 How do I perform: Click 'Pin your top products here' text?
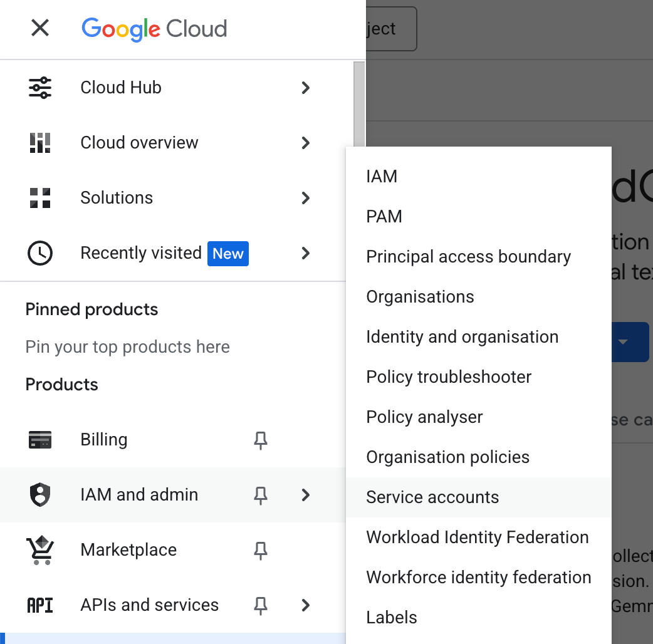(x=127, y=347)
